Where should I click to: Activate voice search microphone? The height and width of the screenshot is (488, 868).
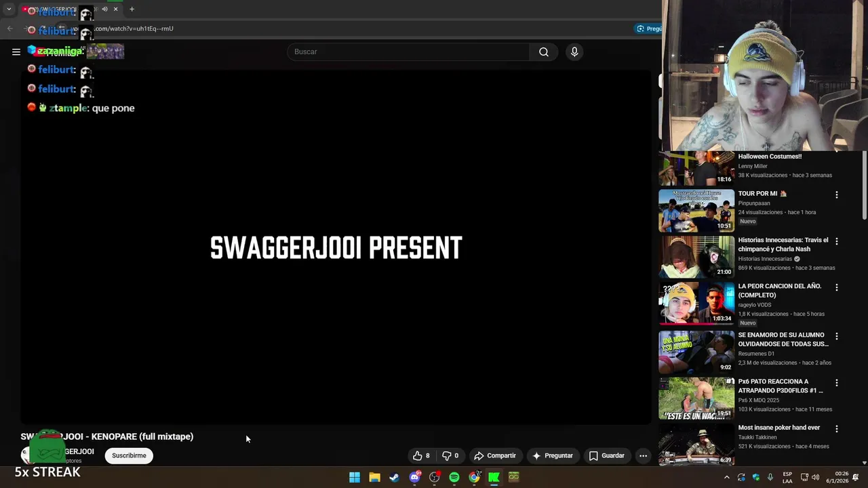click(x=574, y=52)
